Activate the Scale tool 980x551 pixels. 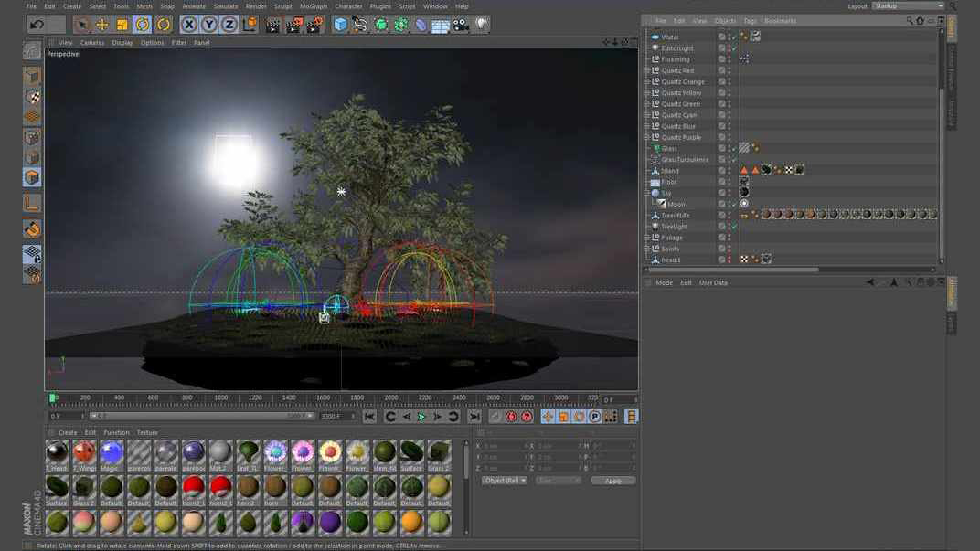coord(122,25)
